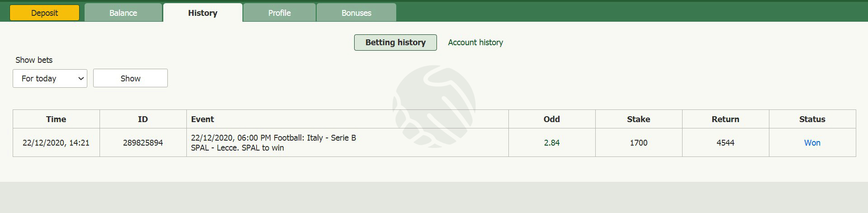Click the Show button
The width and height of the screenshot is (868, 213).
tap(130, 78)
